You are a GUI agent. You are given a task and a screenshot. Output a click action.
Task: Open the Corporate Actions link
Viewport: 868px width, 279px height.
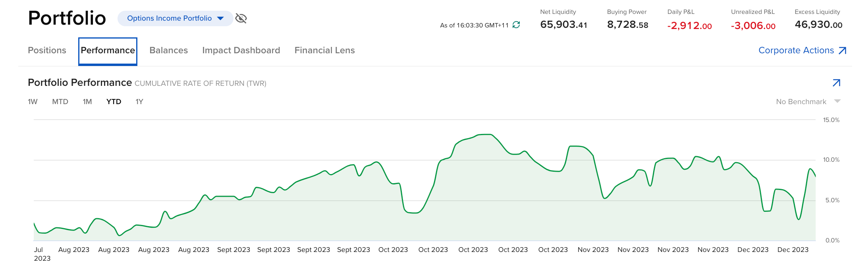coord(802,50)
